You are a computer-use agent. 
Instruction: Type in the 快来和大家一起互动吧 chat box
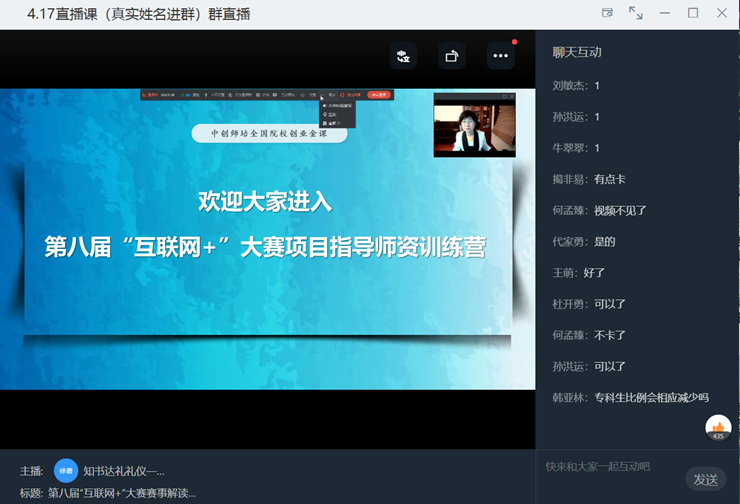tap(610, 467)
